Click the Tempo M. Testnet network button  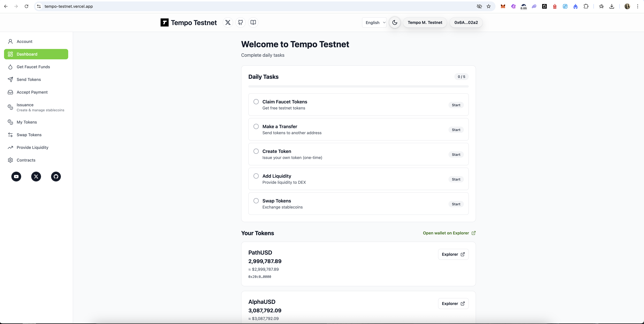pyautogui.click(x=425, y=22)
